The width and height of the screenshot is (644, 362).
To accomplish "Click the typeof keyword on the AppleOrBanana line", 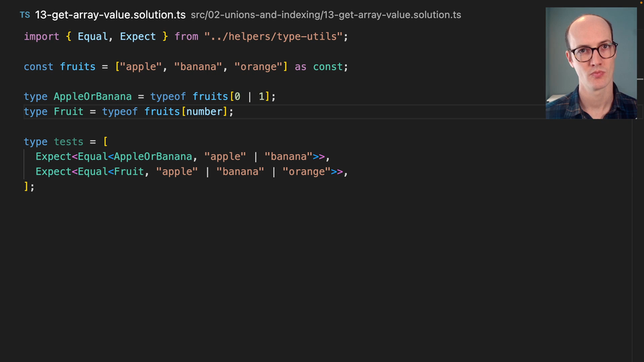I will click(x=168, y=97).
